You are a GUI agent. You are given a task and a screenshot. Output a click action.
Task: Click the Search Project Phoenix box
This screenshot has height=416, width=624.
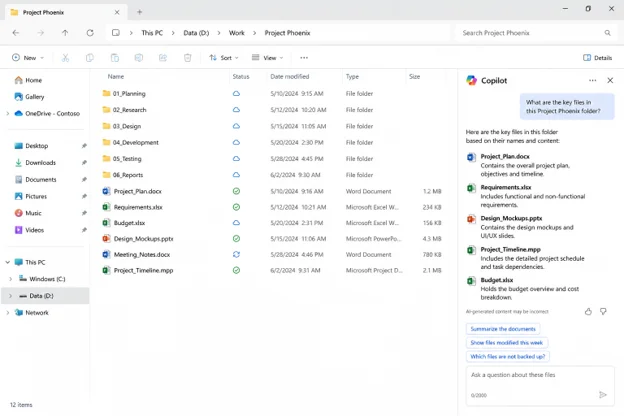536,33
